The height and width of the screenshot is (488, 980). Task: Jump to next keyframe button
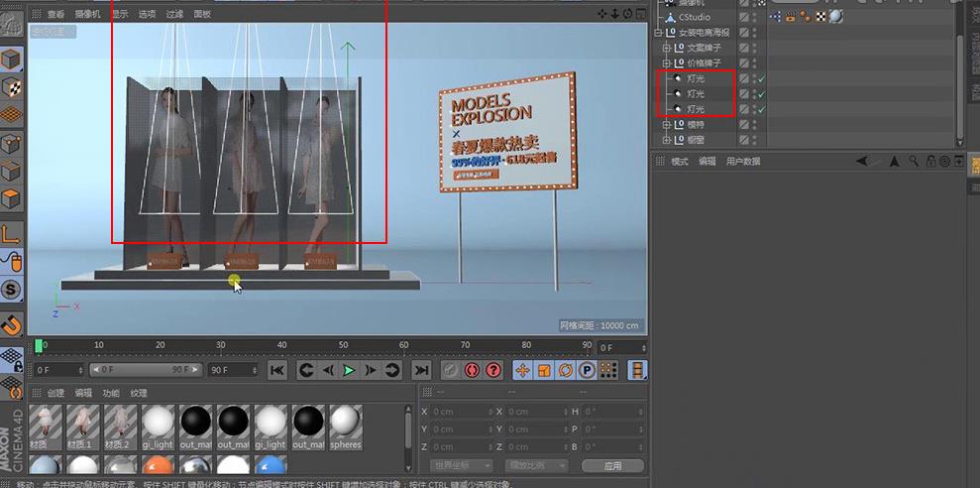pos(391,370)
